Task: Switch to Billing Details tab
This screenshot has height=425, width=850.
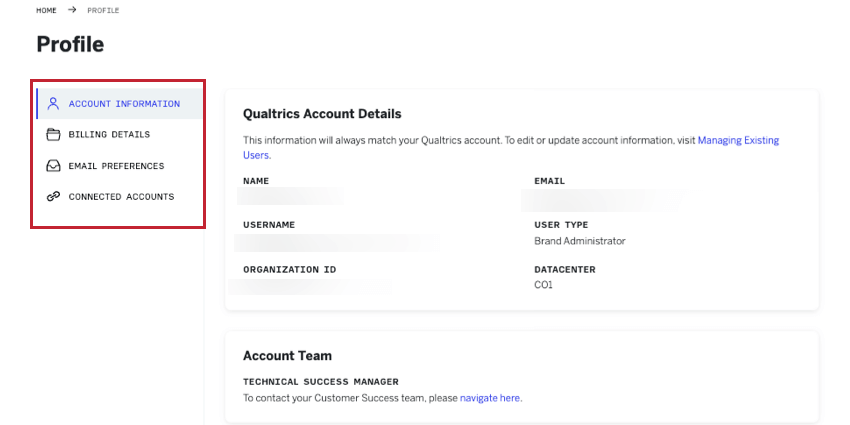Action: tap(119, 134)
